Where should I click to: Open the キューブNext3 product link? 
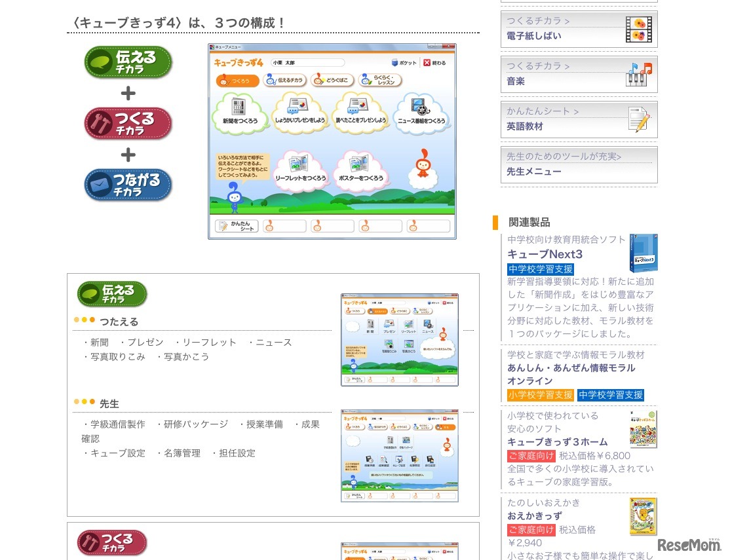(x=545, y=254)
